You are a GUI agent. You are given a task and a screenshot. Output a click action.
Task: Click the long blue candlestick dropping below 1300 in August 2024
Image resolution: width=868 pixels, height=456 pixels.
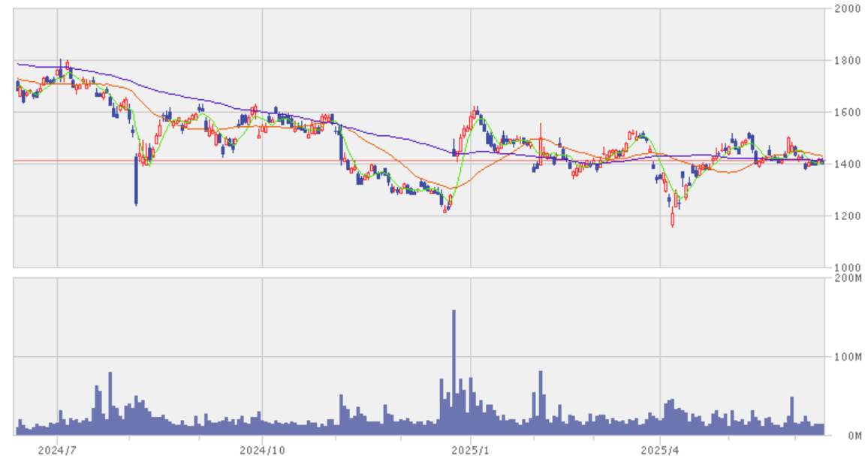coord(136,180)
